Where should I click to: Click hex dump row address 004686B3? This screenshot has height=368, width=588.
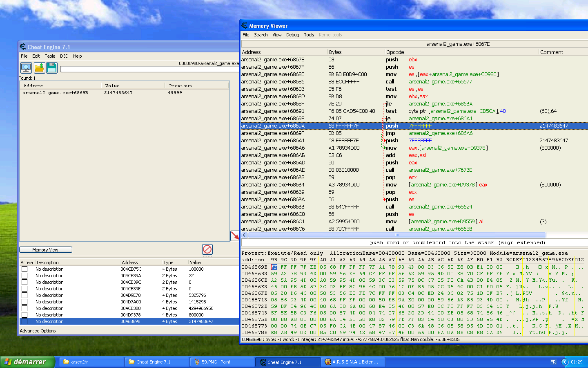254,274
